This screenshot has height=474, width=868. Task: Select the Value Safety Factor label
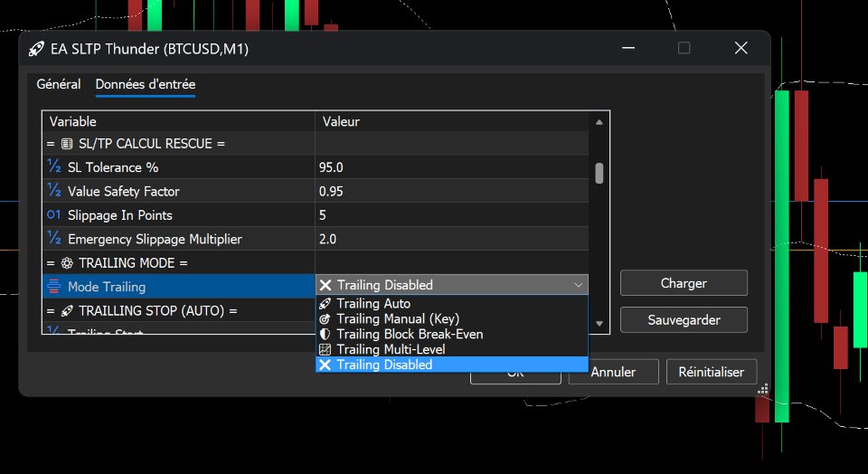click(124, 191)
